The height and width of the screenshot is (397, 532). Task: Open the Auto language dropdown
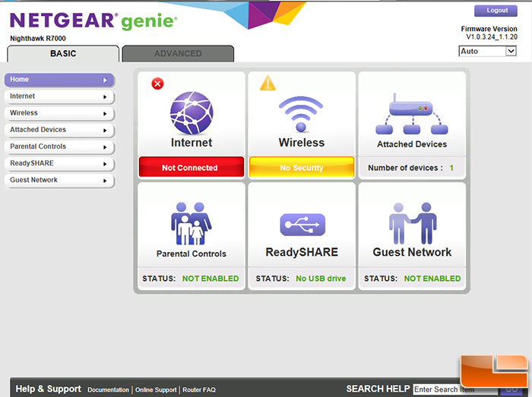pyautogui.click(x=488, y=51)
